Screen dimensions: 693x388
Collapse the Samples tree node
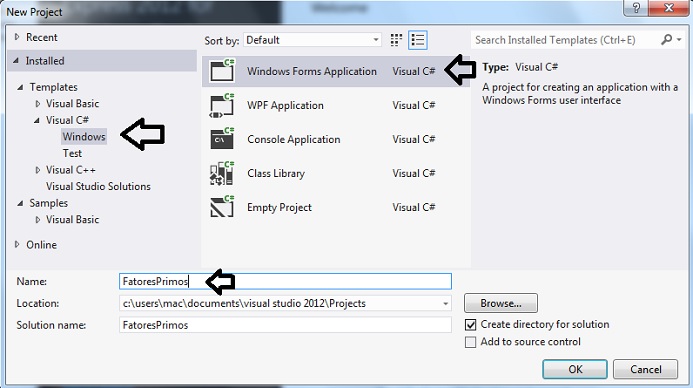pyautogui.click(x=20, y=203)
